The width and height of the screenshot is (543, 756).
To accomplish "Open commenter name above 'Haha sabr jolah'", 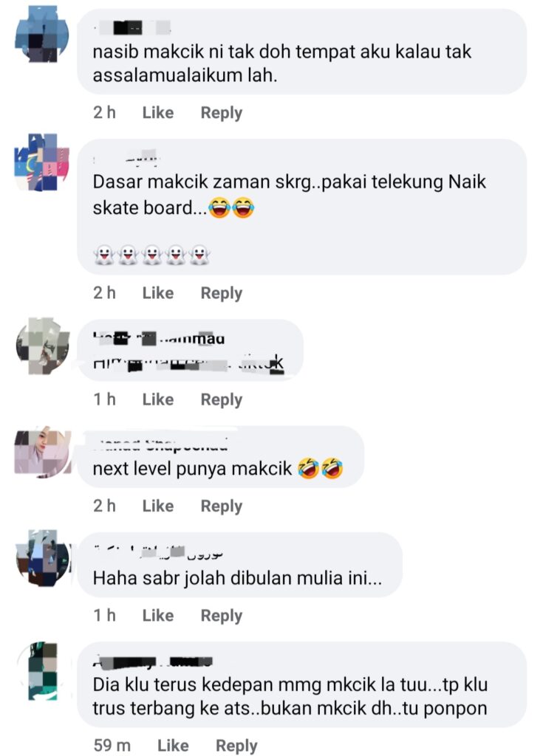I will click(160, 551).
